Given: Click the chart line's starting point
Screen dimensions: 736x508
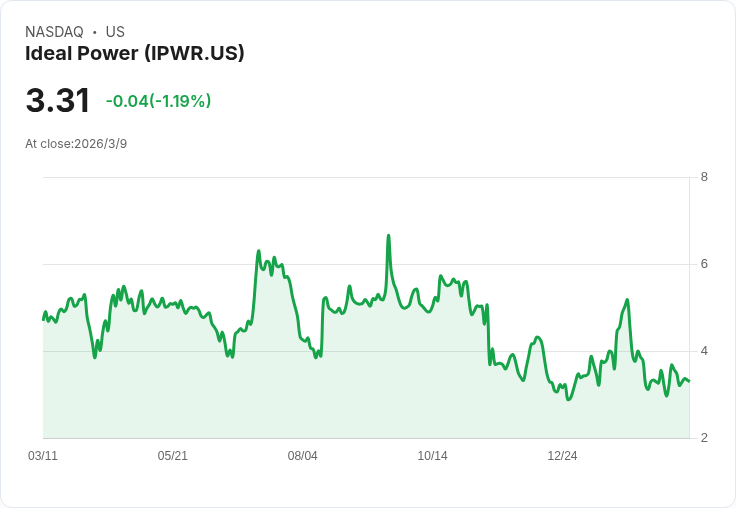Looking at the screenshot, I should coord(43,320).
